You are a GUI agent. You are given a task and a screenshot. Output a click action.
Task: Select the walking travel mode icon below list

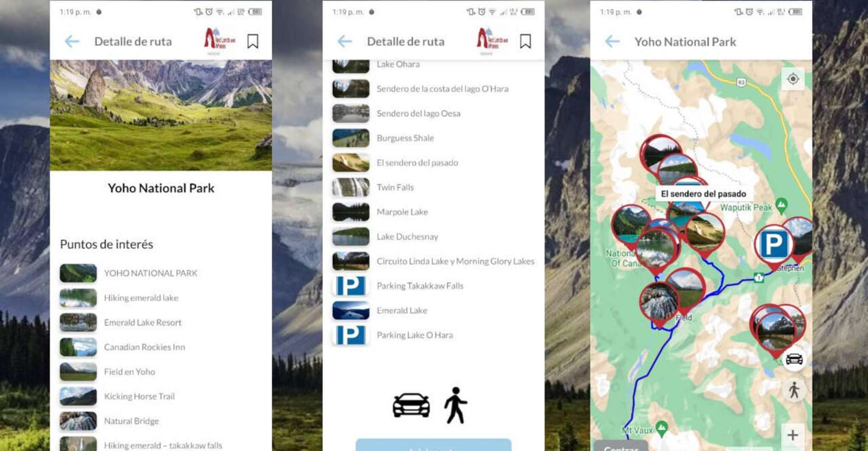[456, 405]
